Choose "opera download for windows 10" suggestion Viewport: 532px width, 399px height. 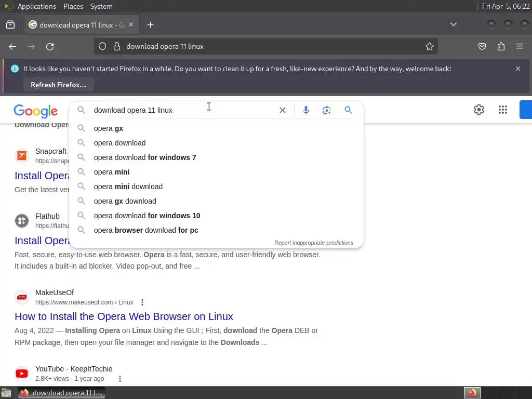point(216,216)
